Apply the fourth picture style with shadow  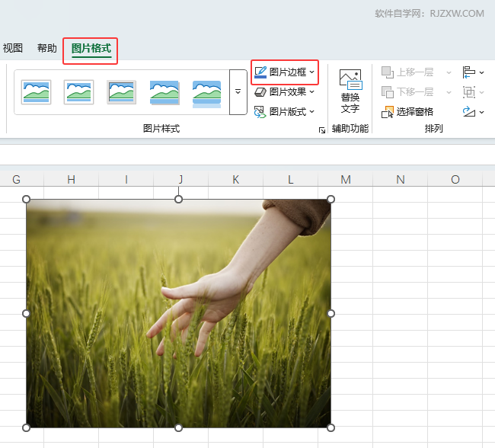[x=164, y=92]
